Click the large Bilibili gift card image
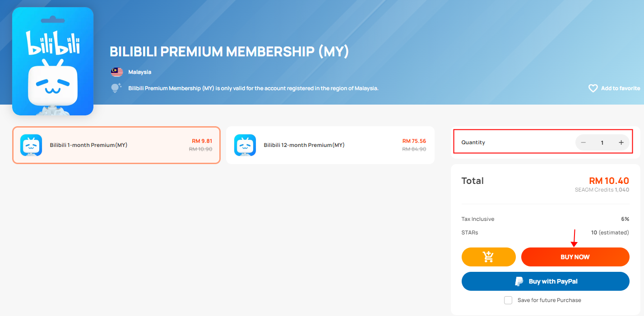644x316 pixels. click(53, 61)
